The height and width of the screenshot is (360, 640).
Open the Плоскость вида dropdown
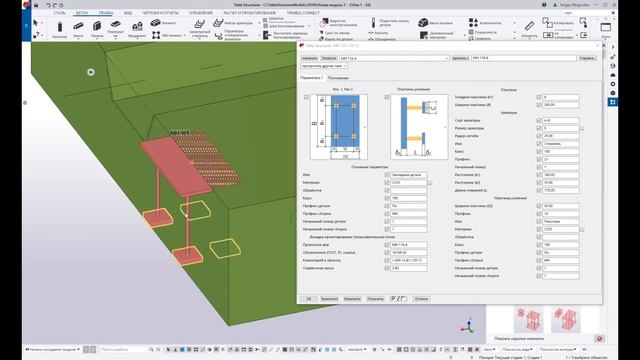pyautogui.click(x=517, y=350)
